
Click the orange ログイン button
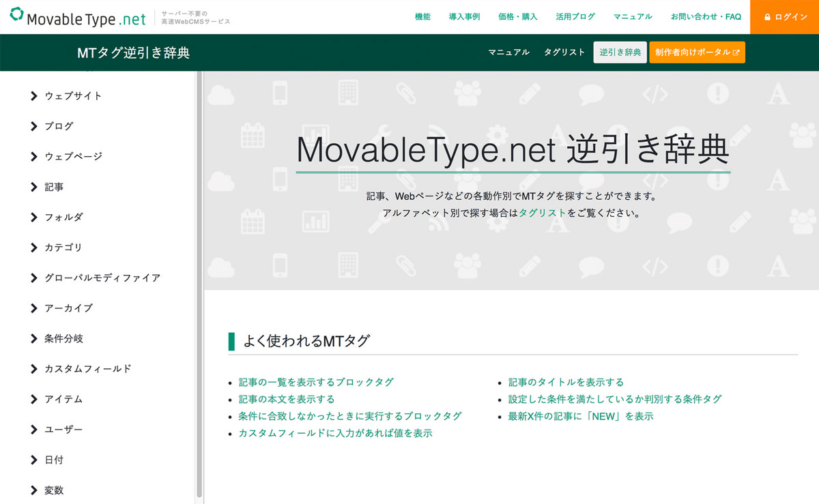[784, 17]
